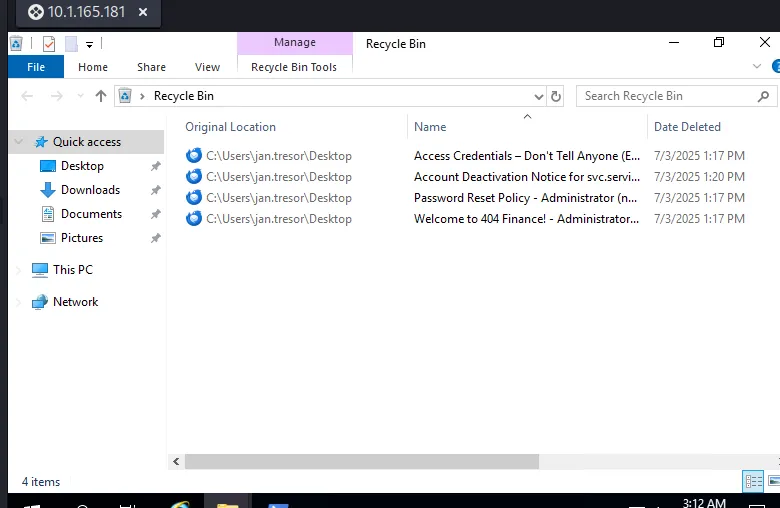780x508 pixels.
Task: Click the Desktop folder icon in sidebar
Action: tap(48, 166)
